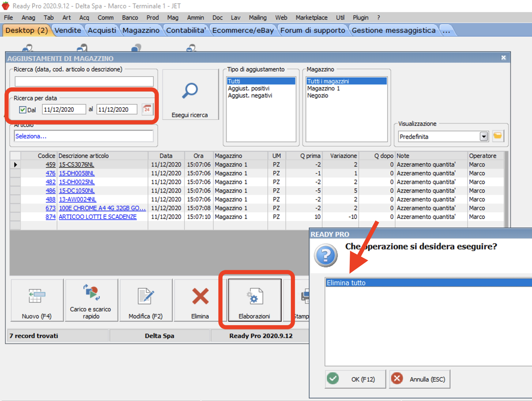Viewport: 532px width, 401px height.
Task: Click the red X Elimina button
Action: (200, 300)
